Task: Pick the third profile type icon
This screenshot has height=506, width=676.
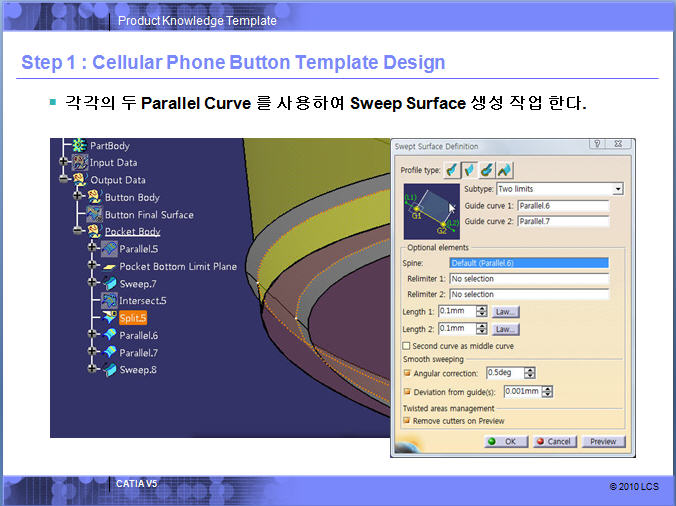Action: pyautogui.click(x=485, y=169)
